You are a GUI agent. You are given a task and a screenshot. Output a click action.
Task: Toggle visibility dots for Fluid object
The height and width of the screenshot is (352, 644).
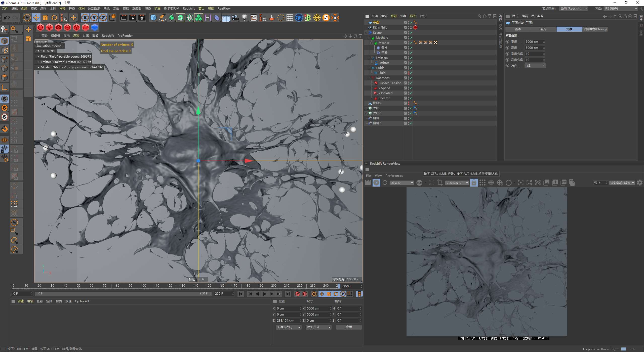click(x=409, y=73)
